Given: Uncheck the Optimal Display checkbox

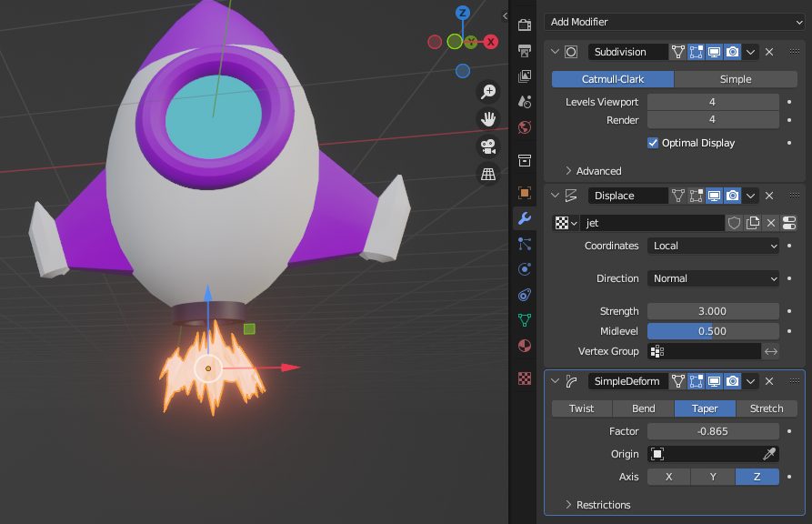Looking at the screenshot, I should (x=653, y=143).
